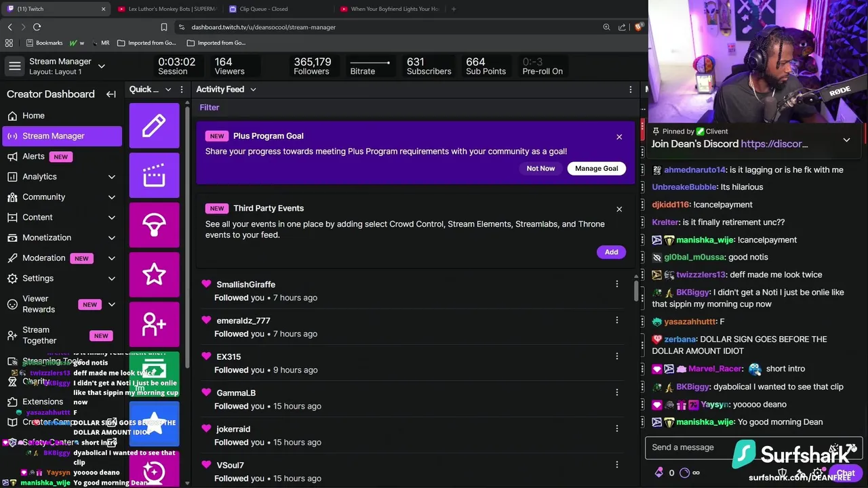This screenshot has width=868, height=488.
Task: Open Quick Actions three-dot options
Action: point(182,89)
